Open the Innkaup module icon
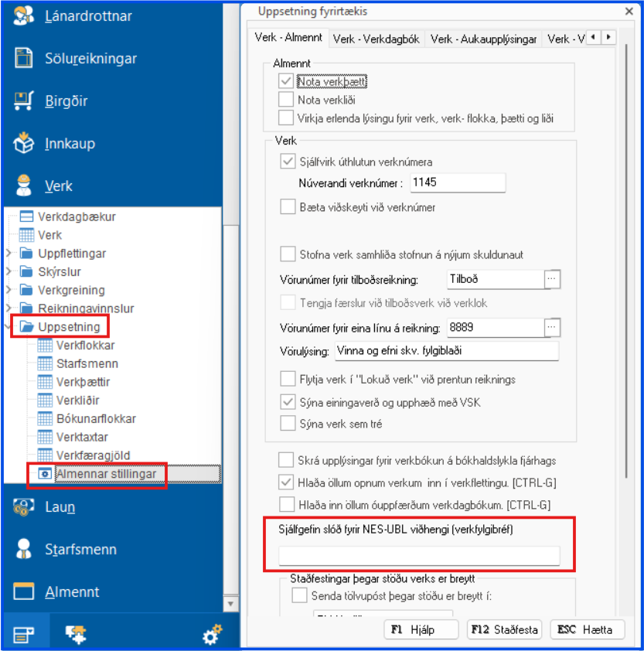 pyautogui.click(x=24, y=143)
